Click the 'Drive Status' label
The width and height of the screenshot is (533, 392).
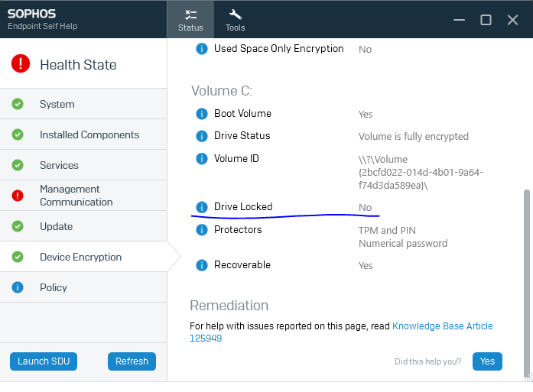coord(242,135)
